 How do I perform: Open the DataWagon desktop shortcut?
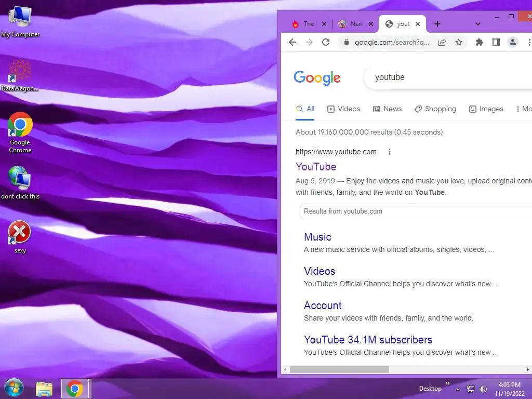tap(20, 75)
